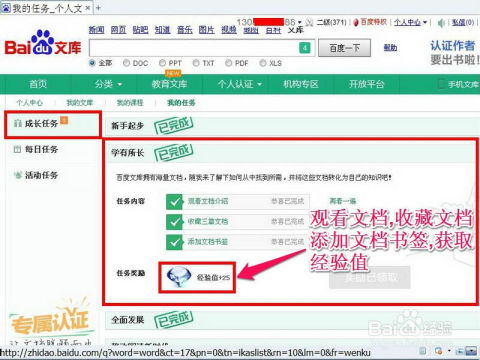Click the speaker icon in the top bar
The height and width of the screenshot is (360, 480).
[441, 23]
